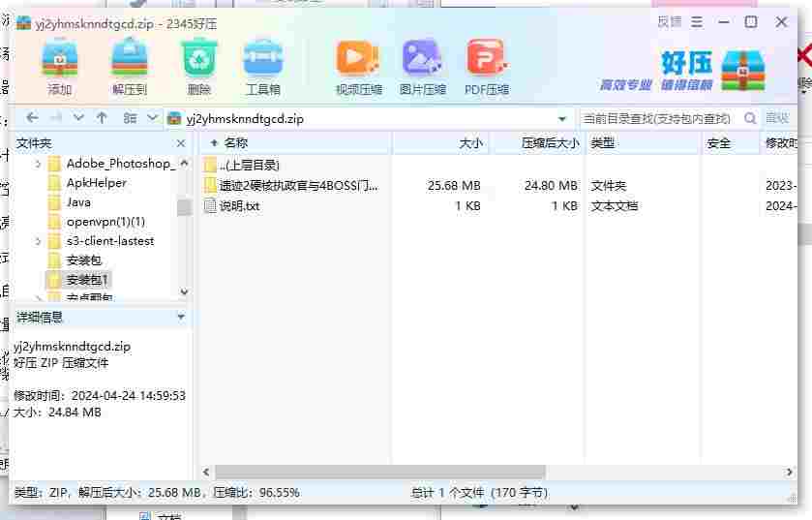Screen dimensions: 812x520
Task: Sort by the 压缩后大小 column header
Action: pyautogui.click(x=538, y=143)
